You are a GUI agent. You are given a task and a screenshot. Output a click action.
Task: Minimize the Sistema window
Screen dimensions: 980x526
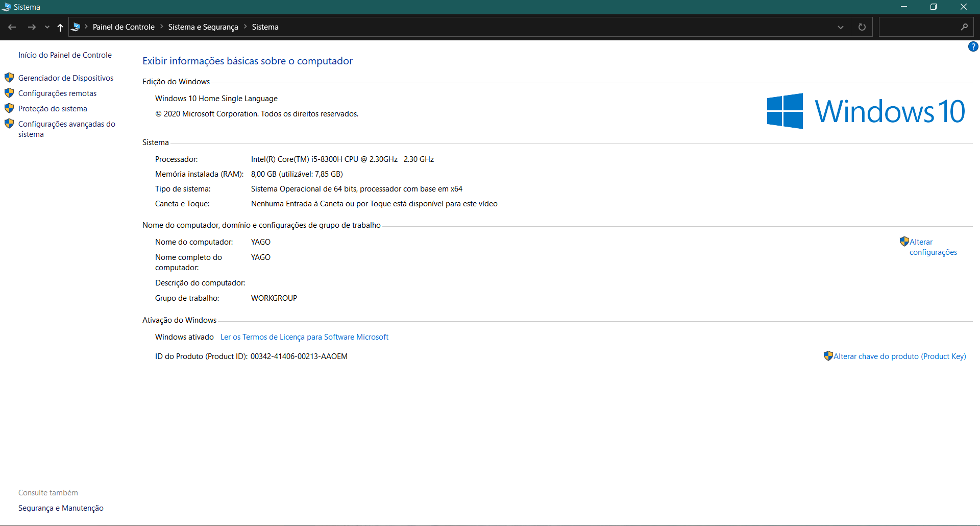[904, 7]
